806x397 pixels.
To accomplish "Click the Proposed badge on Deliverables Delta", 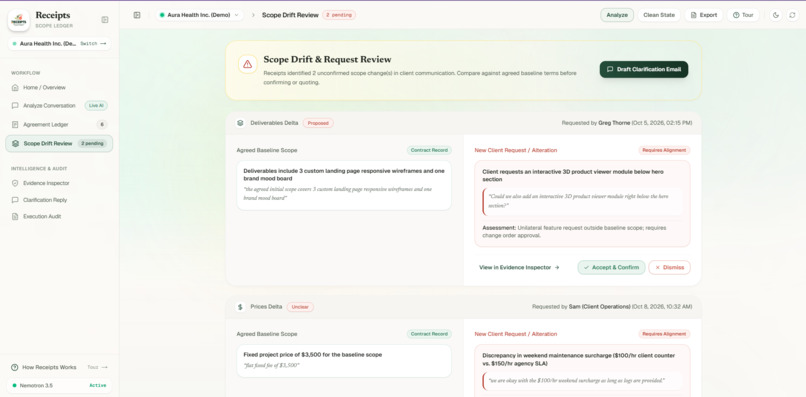I will pyautogui.click(x=318, y=123).
